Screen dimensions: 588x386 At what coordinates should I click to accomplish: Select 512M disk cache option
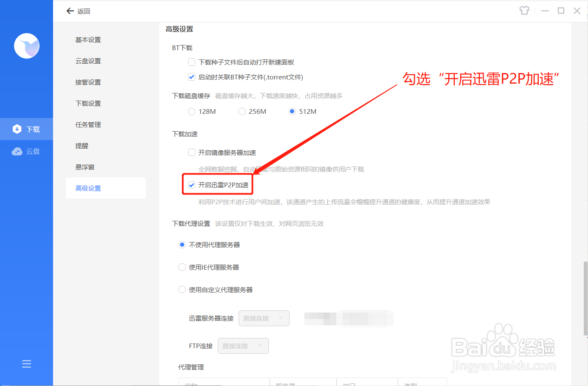tap(292, 111)
